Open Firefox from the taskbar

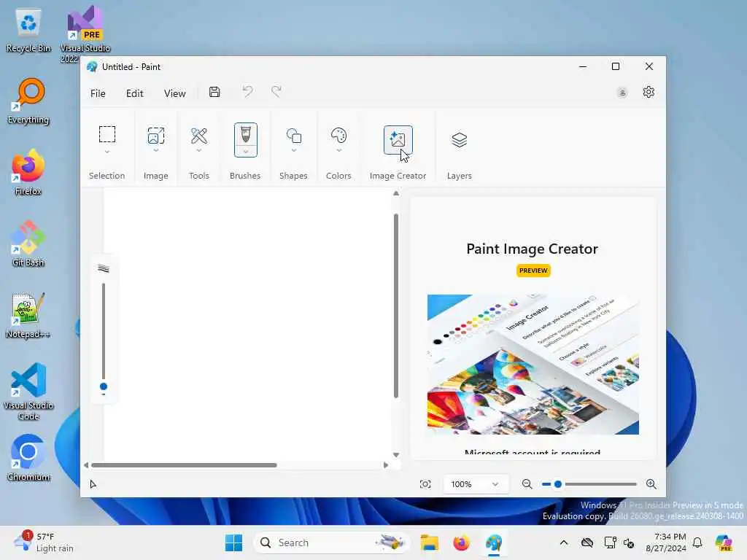pyautogui.click(x=461, y=542)
